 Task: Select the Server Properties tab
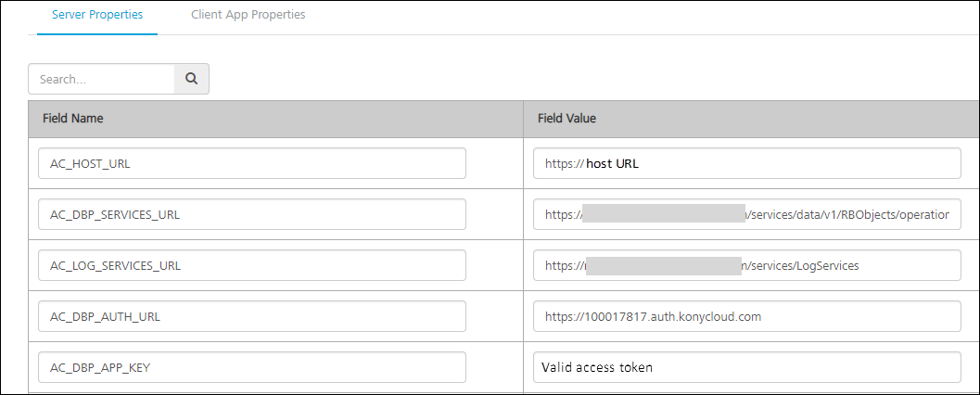coord(96,15)
